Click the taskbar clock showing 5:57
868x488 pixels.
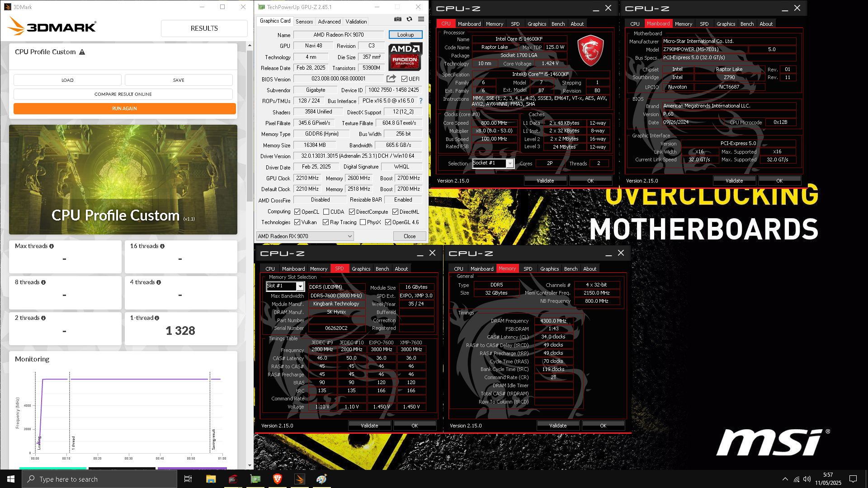[828, 479]
